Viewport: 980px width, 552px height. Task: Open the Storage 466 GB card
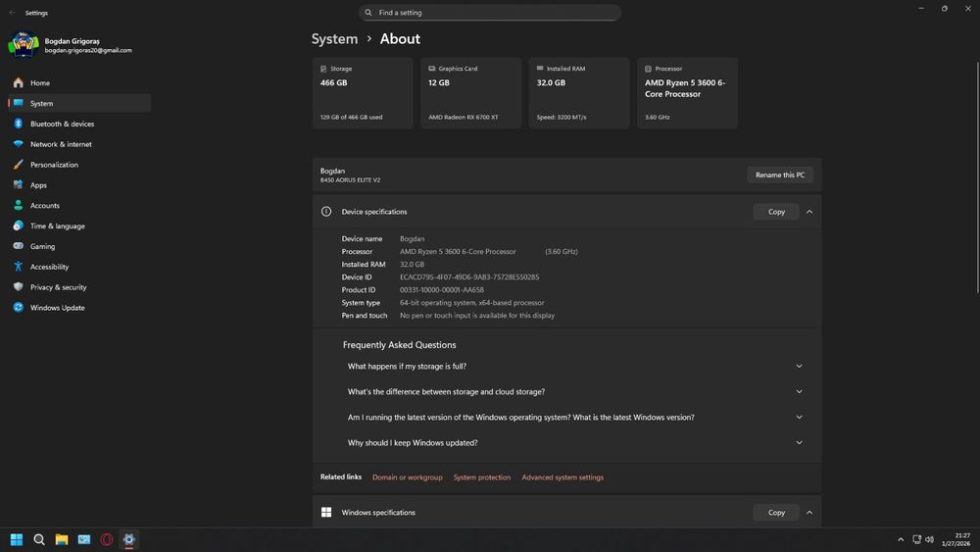pyautogui.click(x=363, y=93)
